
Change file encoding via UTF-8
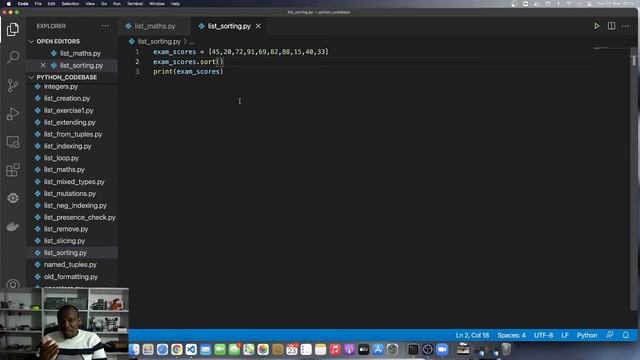click(543, 335)
